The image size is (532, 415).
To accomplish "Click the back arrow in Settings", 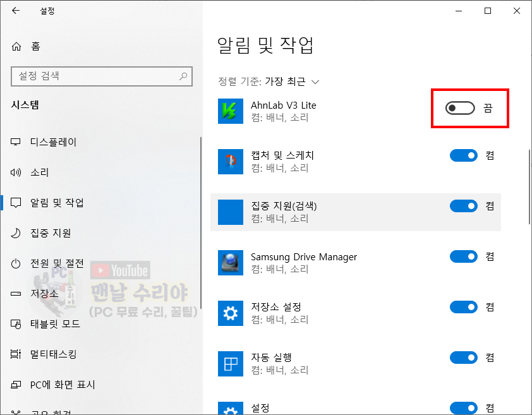I will 16,11.
